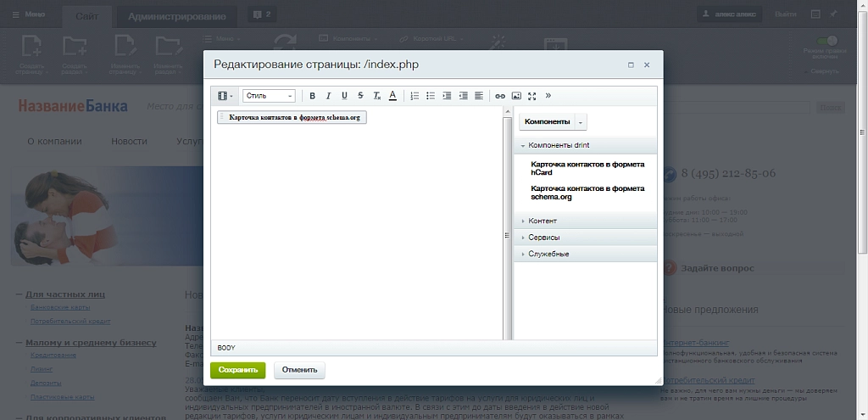Open the алекс алекс user profile
Image resolution: width=868 pixels, height=420 pixels.
[x=730, y=14]
